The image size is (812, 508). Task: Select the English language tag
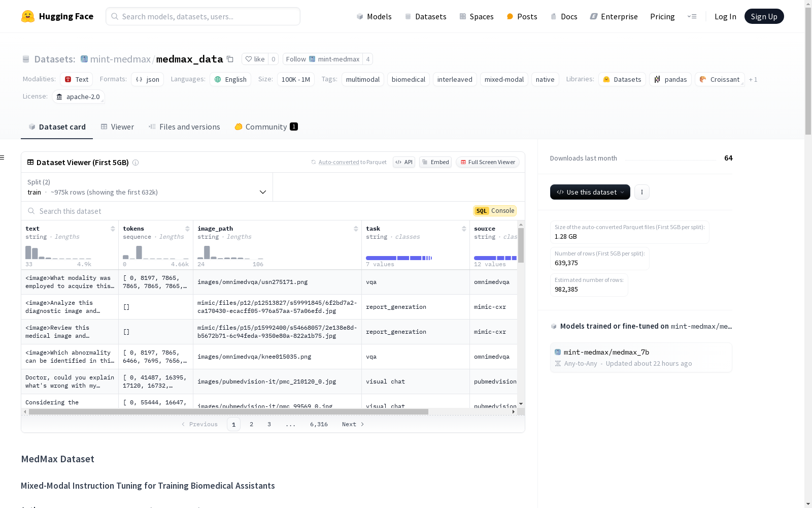(x=230, y=79)
